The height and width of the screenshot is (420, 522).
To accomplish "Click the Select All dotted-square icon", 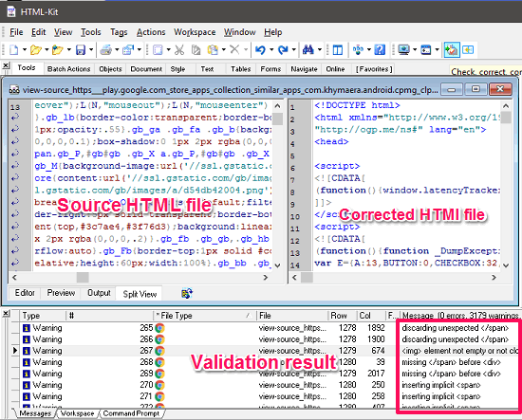I will click(158, 50).
